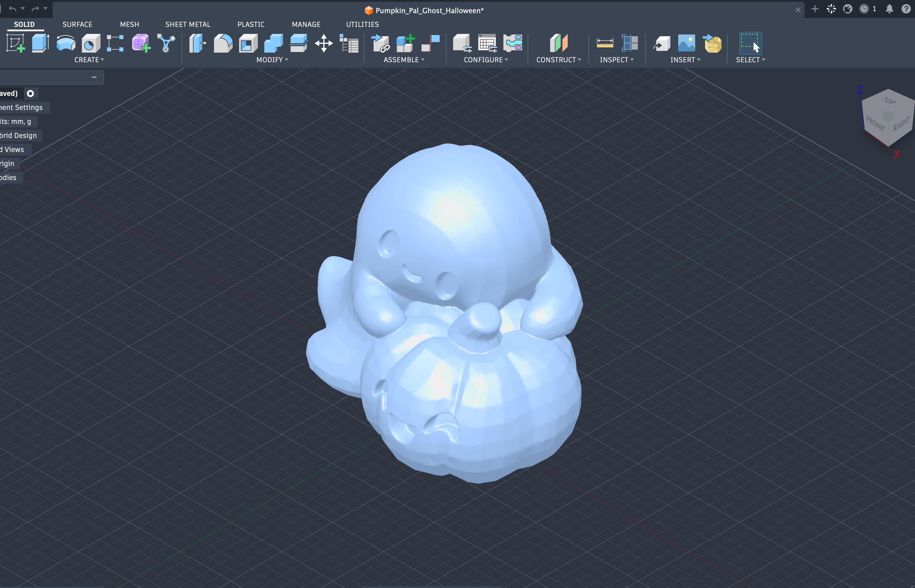
Task: Click the Document Settings browser item
Action: coord(21,108)
